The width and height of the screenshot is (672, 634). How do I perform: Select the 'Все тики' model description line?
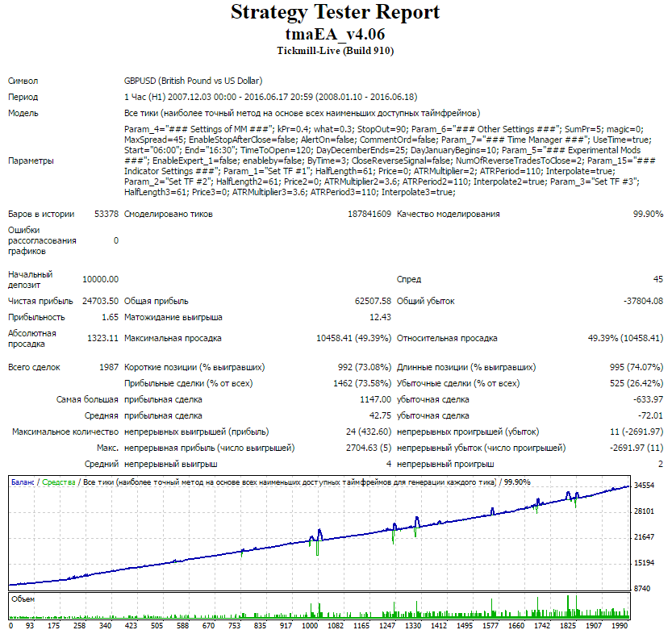pyautogui.click(x=303, y=114)
